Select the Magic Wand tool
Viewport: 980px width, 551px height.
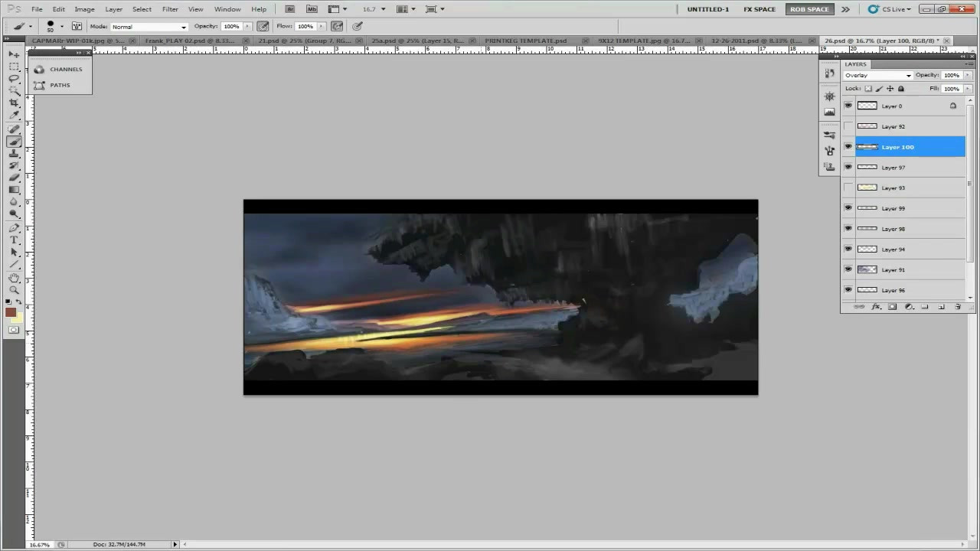(14, 91)
